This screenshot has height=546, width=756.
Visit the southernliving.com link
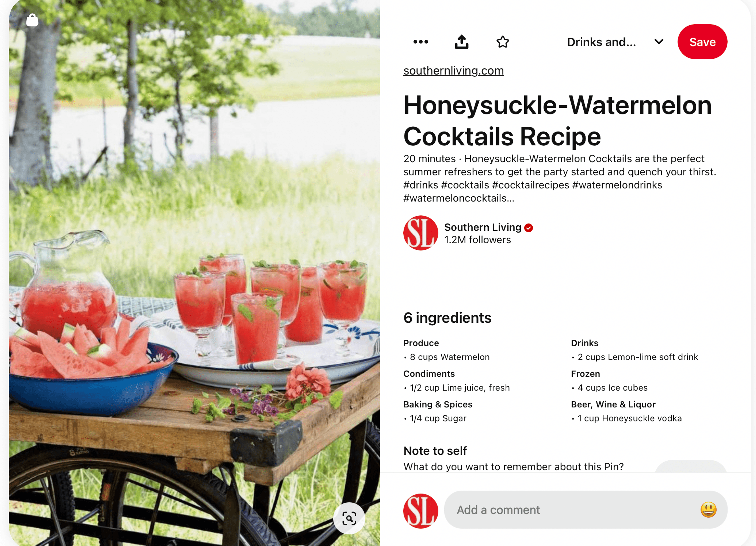click(x=453, y=71)
